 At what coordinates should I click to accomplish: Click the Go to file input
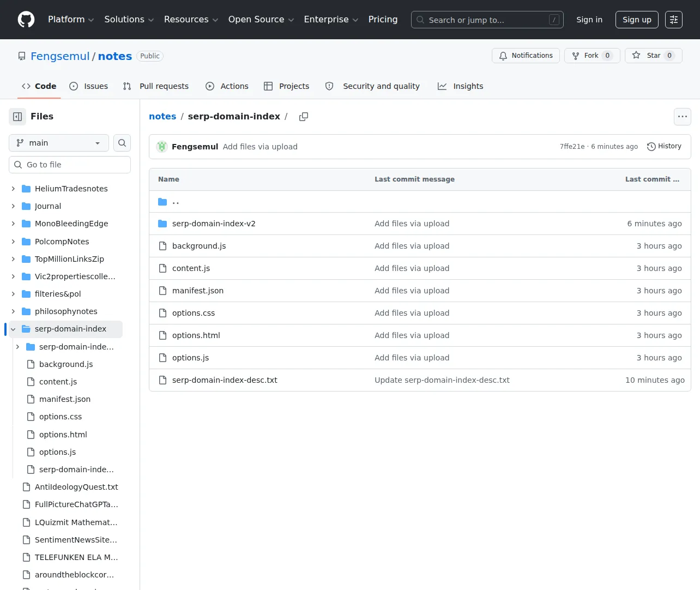click(x=70, y=165)
